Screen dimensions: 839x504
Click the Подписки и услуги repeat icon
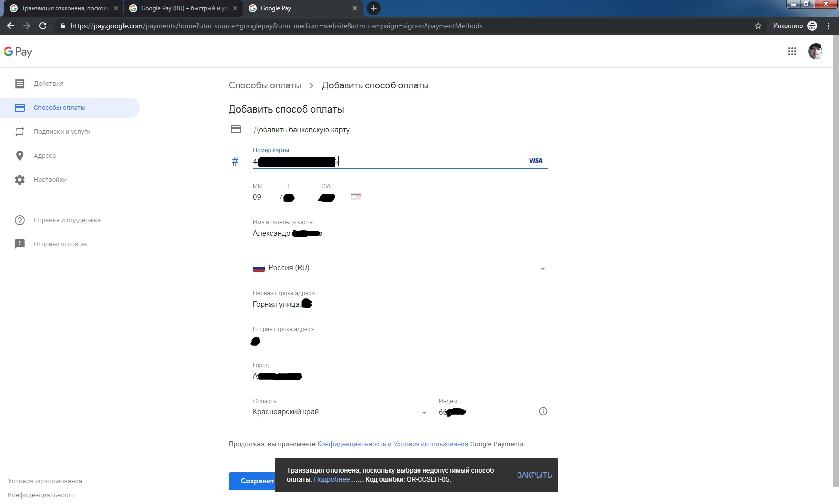(20, 132)
